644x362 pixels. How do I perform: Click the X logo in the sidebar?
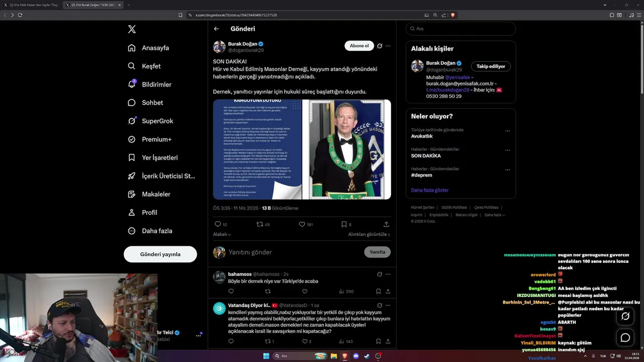(132, 29)
